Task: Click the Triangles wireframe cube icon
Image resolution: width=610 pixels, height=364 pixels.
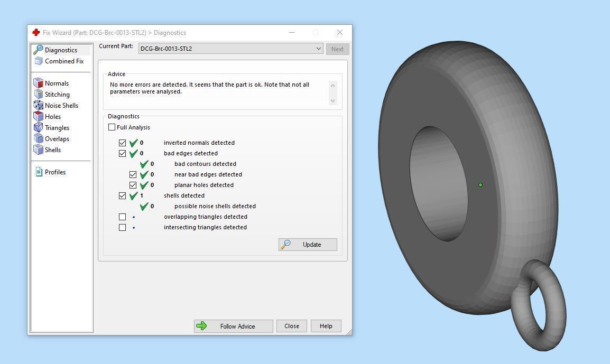Action: tap(38, 127)
